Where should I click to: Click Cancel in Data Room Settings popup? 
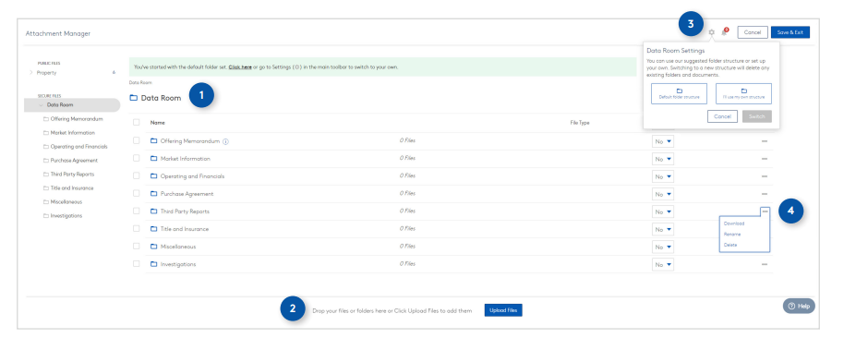pos(722,116)
